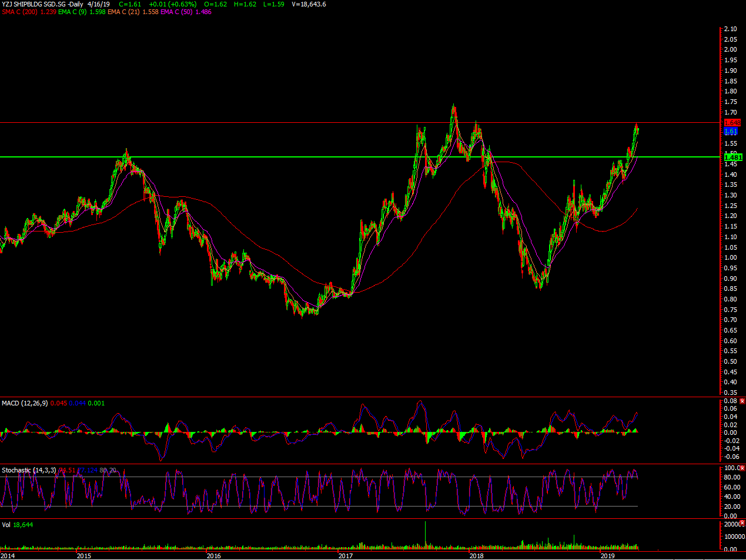
Task: Click the +0.01 (+0.63%) change value
Action: point(173,4)
